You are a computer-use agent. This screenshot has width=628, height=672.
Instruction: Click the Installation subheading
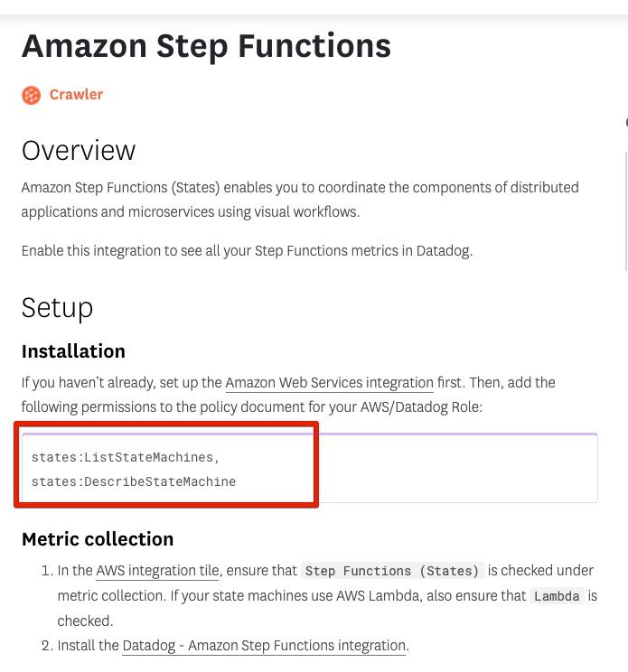pos(73,351)
